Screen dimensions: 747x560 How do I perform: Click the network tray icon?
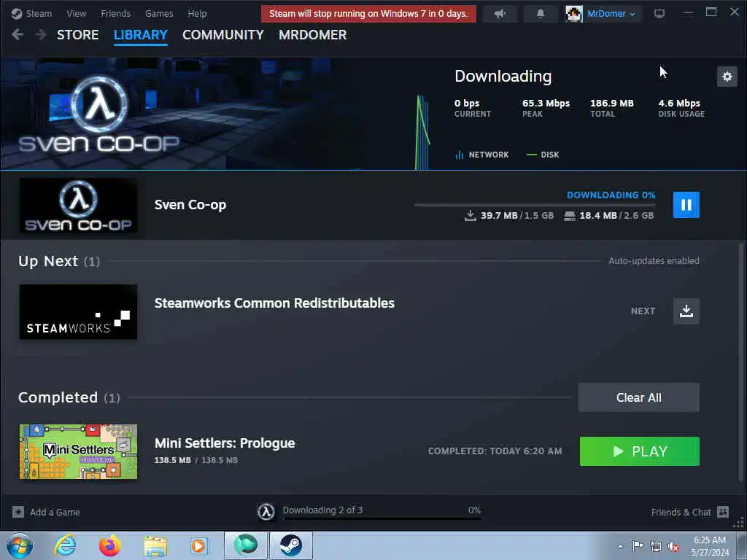[x=656, y=546]
